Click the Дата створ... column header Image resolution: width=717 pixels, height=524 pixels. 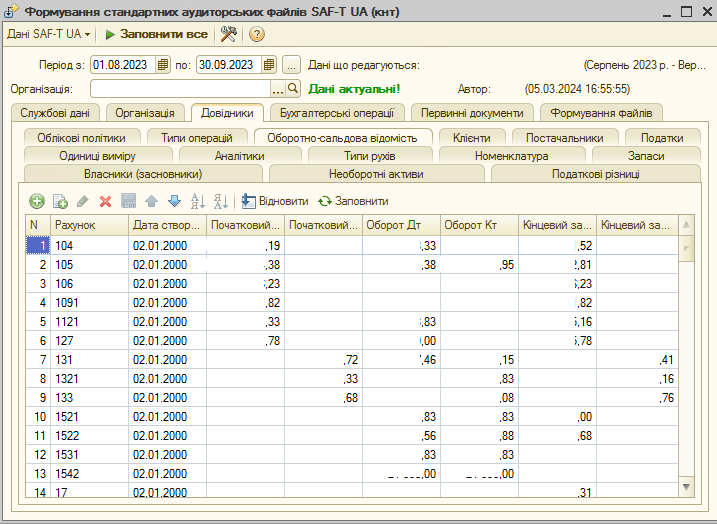click(x=168, y=225)
